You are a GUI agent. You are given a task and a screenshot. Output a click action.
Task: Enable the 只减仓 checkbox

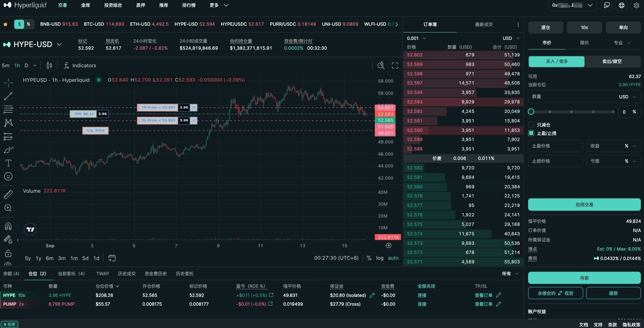[x=531, y=125]
